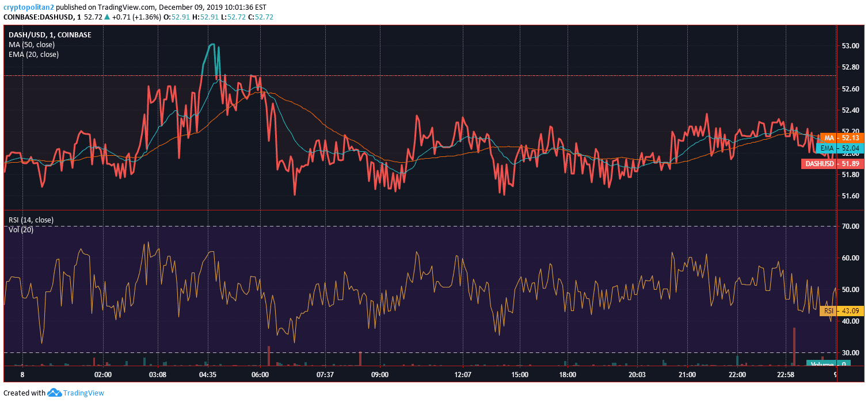This screenshot has height=403, width=868.
Task: Click the 30.00 RSI axis label
Action: pos(851,353)
